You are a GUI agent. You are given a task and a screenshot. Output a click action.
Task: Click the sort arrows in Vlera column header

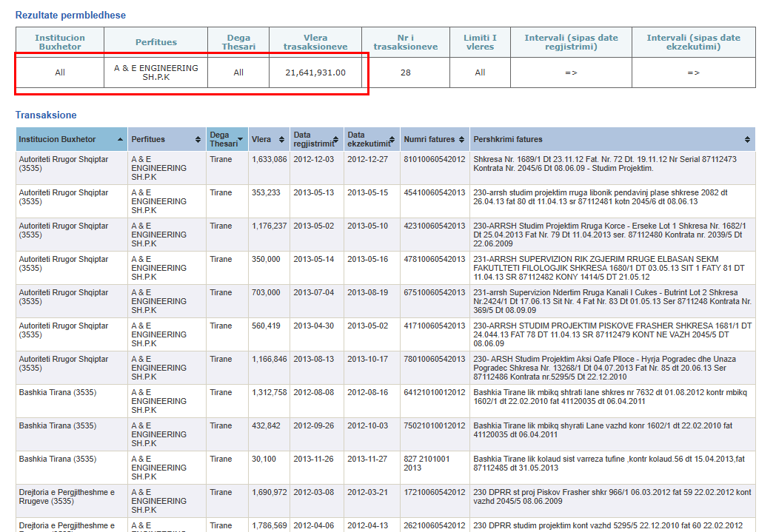coord(282,140)
